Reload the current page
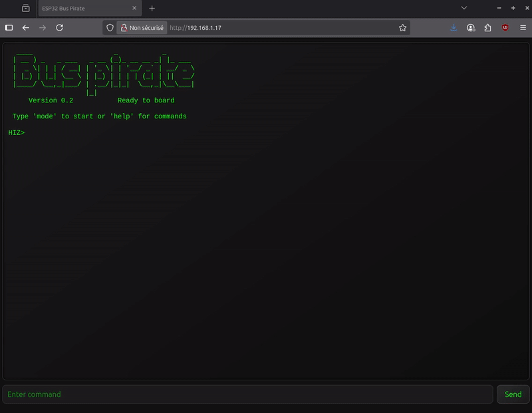This screenshot has height=413, width=532. (59, 28)
